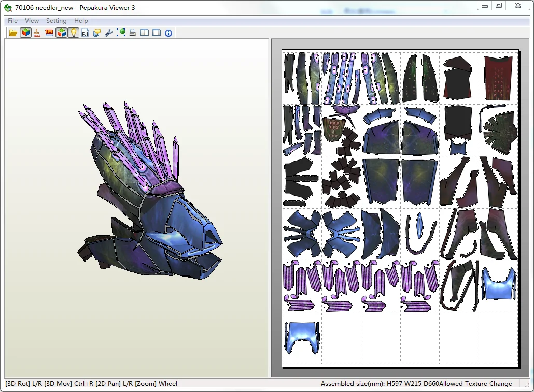Click the P.1 page number icon
The image size is (534, 392).
point(85,33)
